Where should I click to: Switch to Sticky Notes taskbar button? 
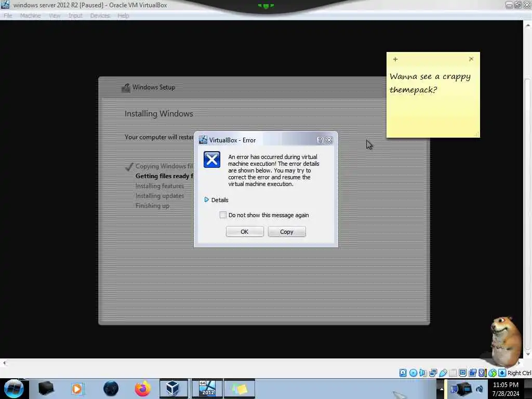point(239,389)
